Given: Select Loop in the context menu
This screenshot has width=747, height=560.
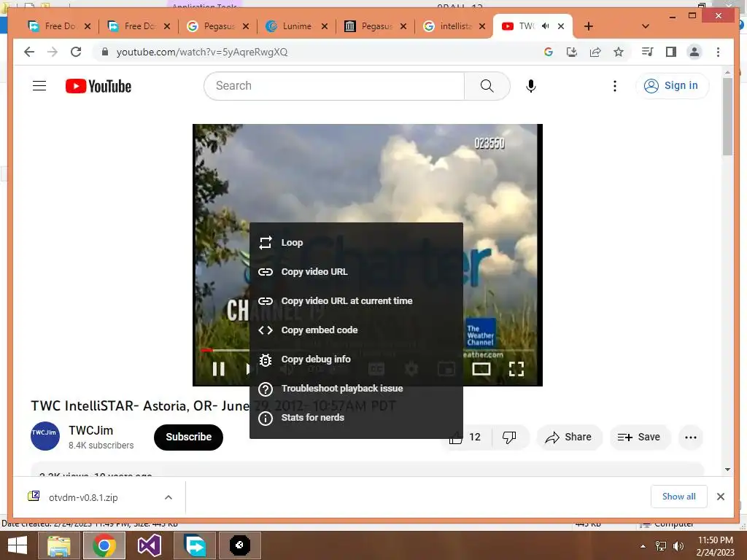Looking at the screenshot, I should tap(356, 243).
